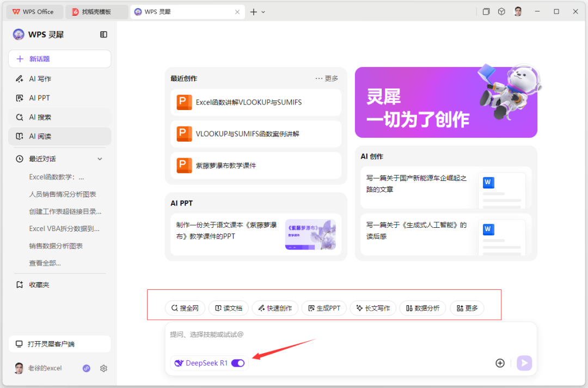
Task: Click the 紫藤萝瀑布 PPT thumbnail
Action: (x=310, y=234)
